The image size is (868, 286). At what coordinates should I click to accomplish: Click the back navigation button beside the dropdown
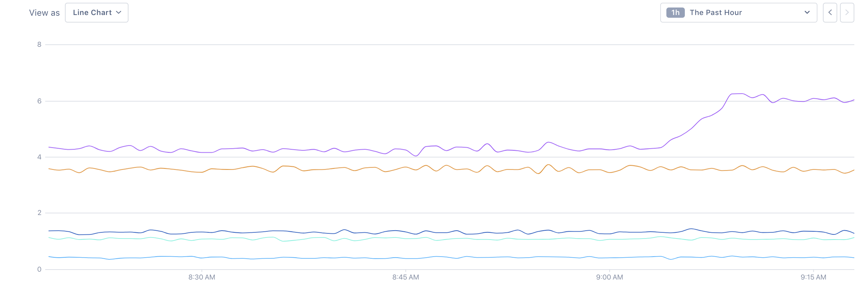830,12
